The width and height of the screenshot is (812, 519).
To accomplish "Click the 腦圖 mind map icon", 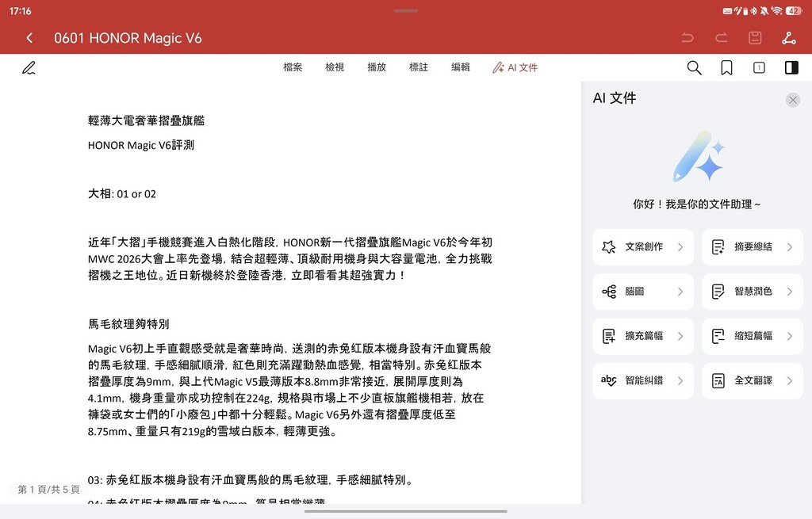I will [x=609, y=292].
